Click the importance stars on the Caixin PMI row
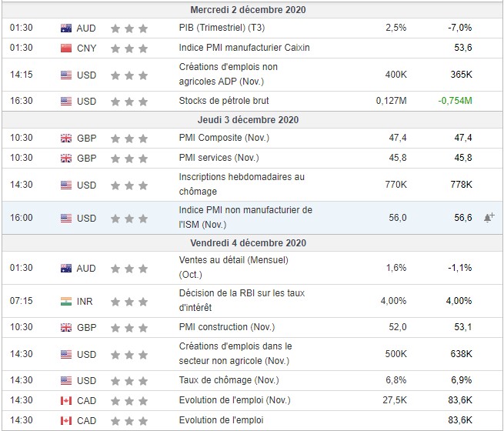Screen dimensions: 504x431 [129, 48]
